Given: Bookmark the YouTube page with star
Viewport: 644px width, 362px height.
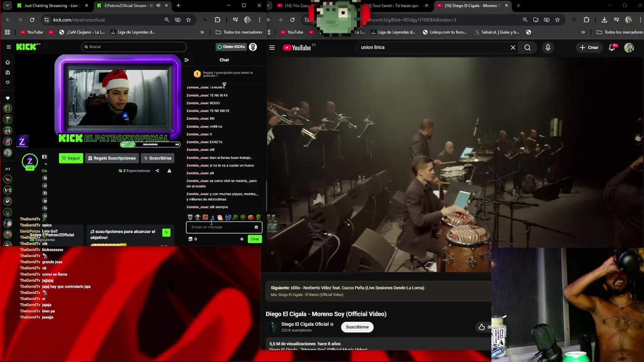Looking at the screenshot, I should [x=557, y=20].
